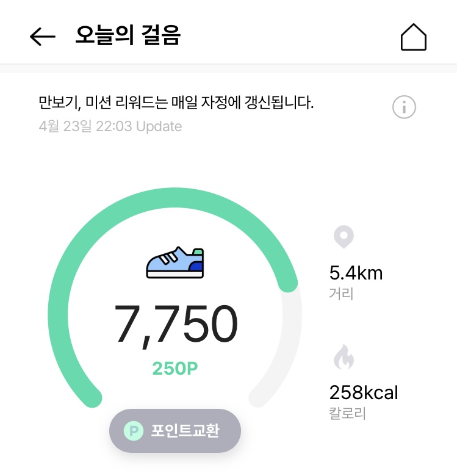
Task: Tap the 5.4km distance value
Action: tap(356, 272)
